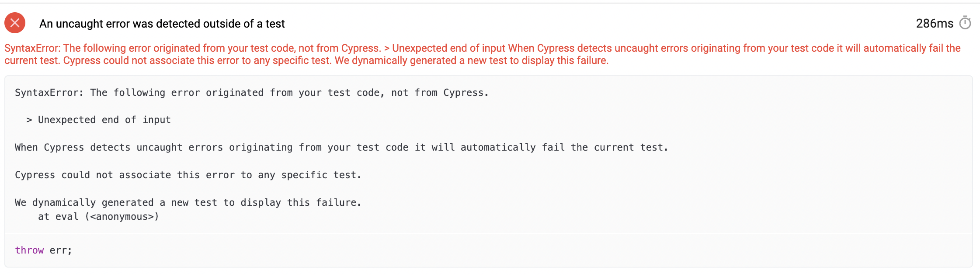Click 'Cypress could not associate' line in trace
This screenshot has height=275, width=980.
(188, 175)
